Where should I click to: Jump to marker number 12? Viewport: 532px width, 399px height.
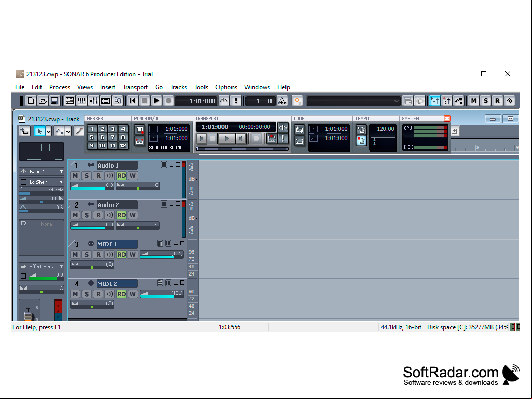(x=123, y=146)
